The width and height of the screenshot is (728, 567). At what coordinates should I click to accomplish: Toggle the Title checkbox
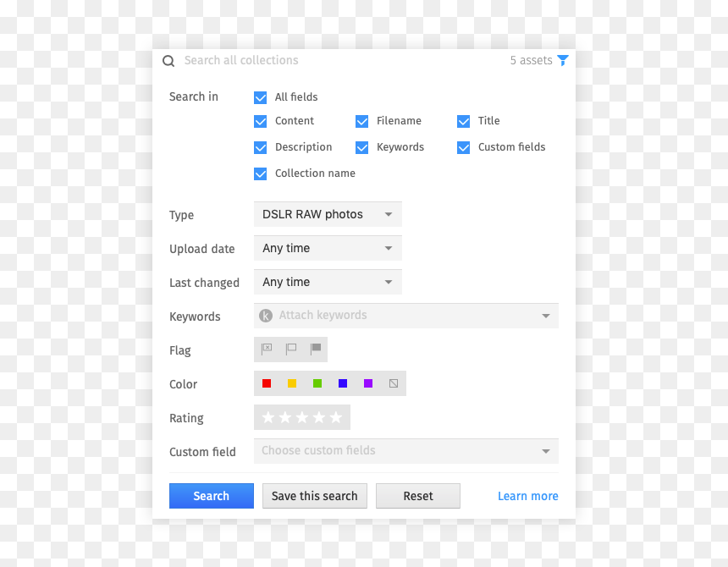[463, 121]
